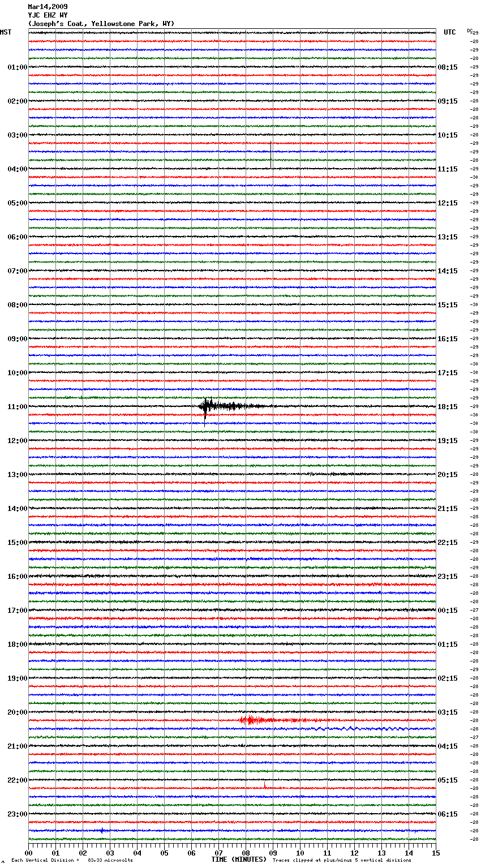Click the 12:15 UTC time label
The image size is (481, 868).
(448, 203)
